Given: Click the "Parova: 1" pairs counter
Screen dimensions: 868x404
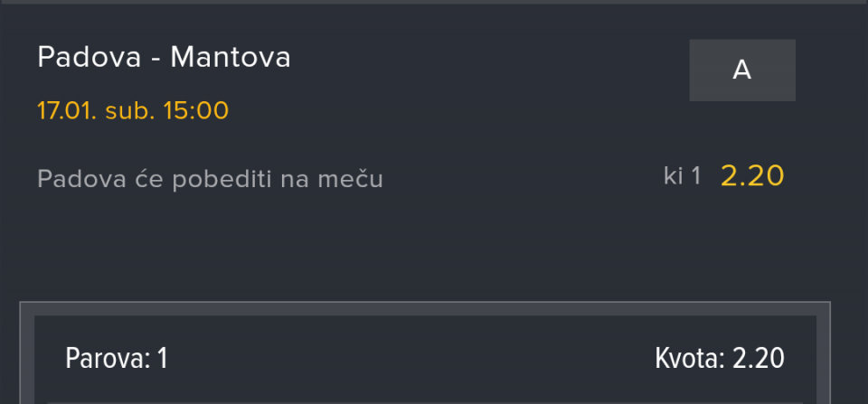Looking at the screenshot, I should tap(117, 359).
